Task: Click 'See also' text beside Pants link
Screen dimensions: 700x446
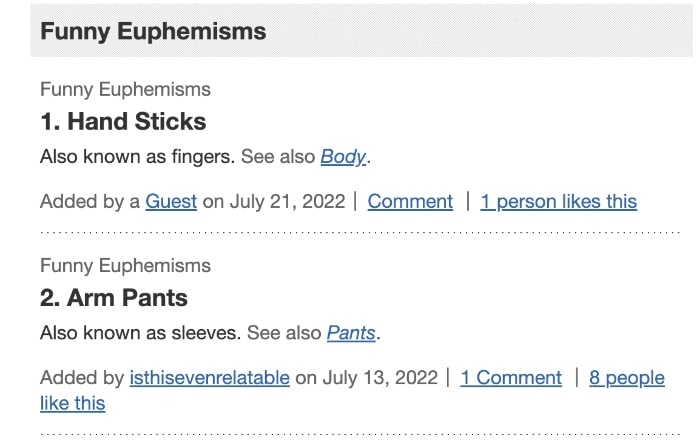Action: [x=284, y=333]
